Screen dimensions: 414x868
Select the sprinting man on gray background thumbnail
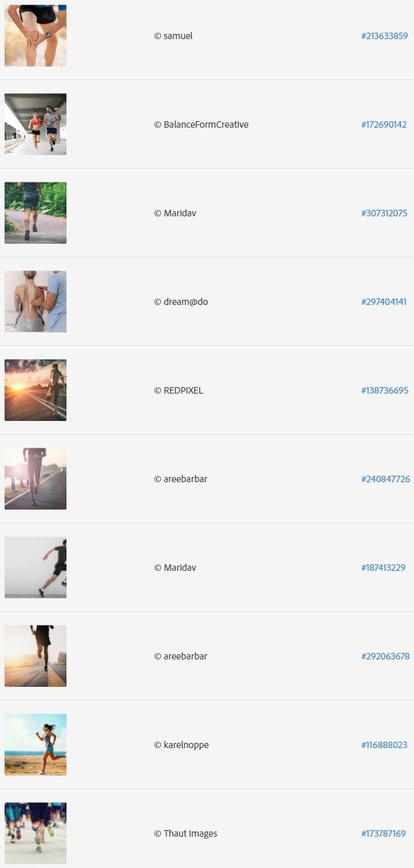coord(35,567)
